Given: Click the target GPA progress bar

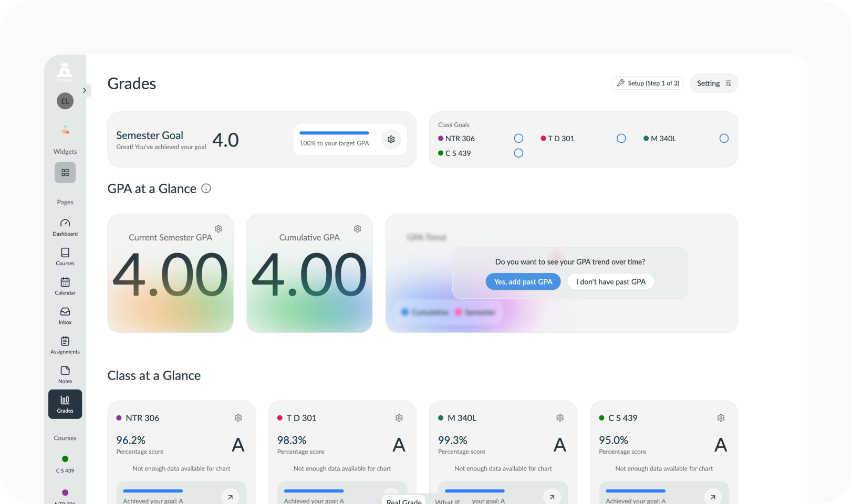Looking at the screenshot, I should point(334,133).
